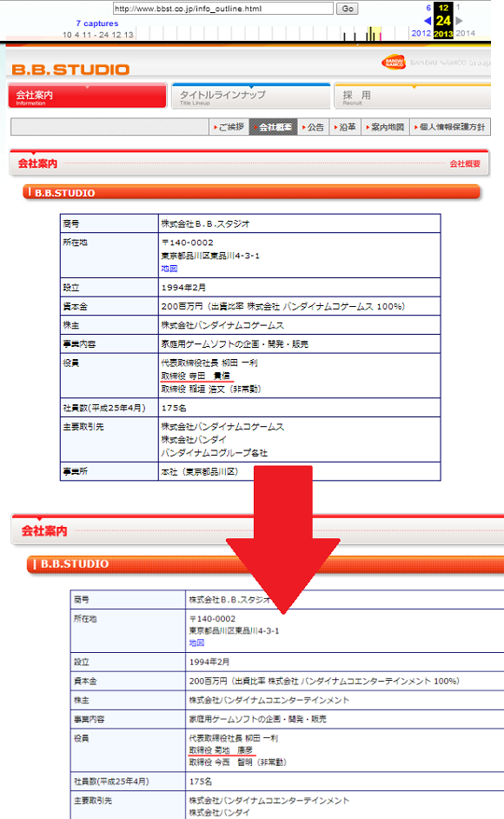
Task: Click the red 会社概要 breadcrumb label
Action: [x=465, y=163]
